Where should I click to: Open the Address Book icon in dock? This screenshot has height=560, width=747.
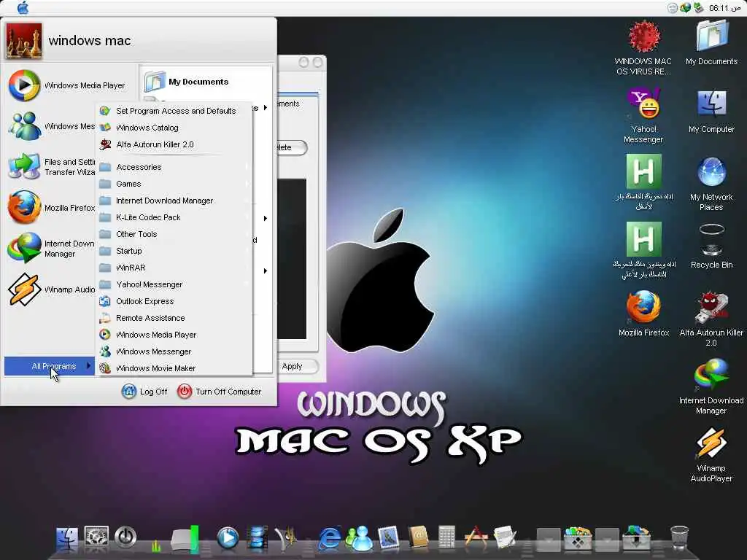point(418,538)
